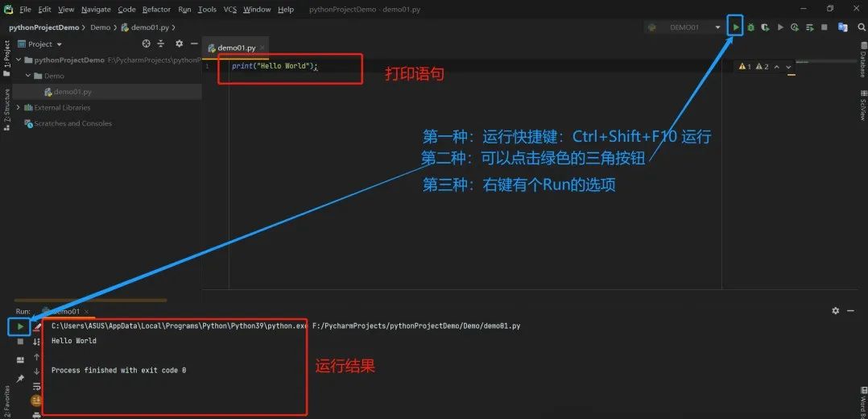This screenshot has height=419, width=868.
Task: Toggle the 1: Project side tab
Action: pos(6,58)
